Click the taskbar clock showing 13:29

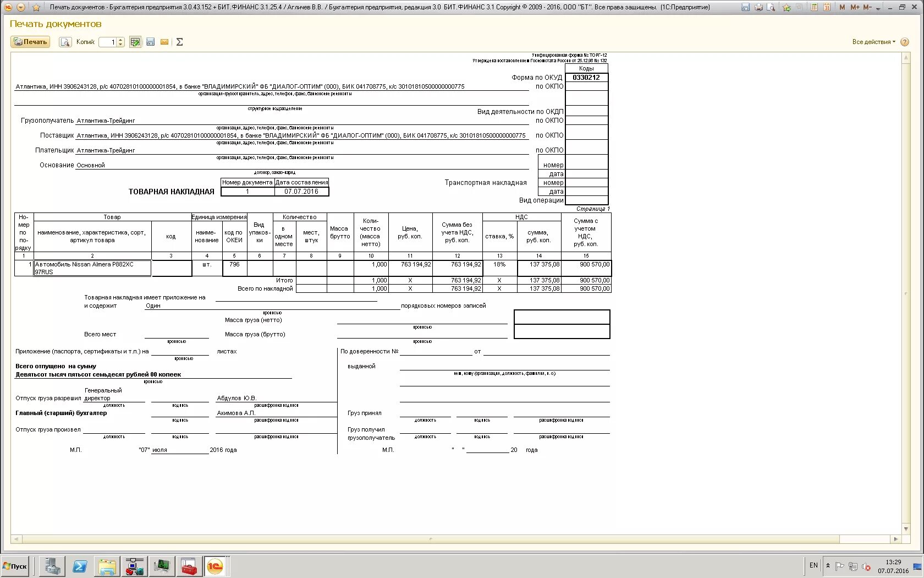[x=893, y=566]
